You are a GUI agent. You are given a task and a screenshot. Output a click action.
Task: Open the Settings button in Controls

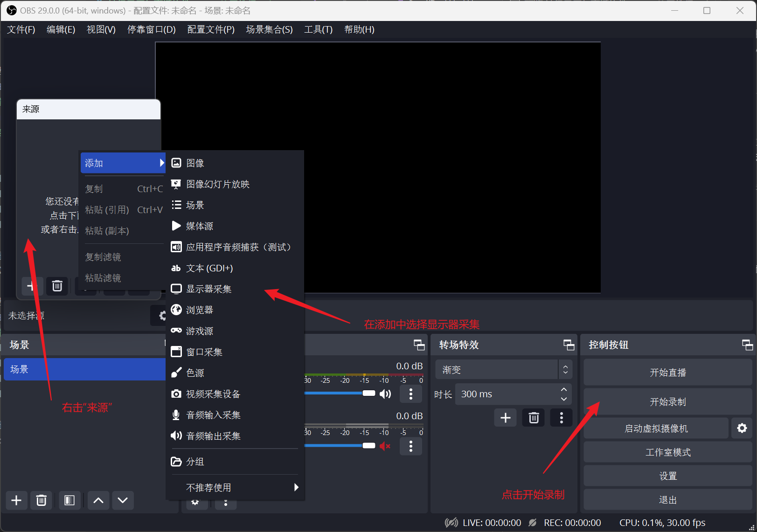(x=667, y=476)
